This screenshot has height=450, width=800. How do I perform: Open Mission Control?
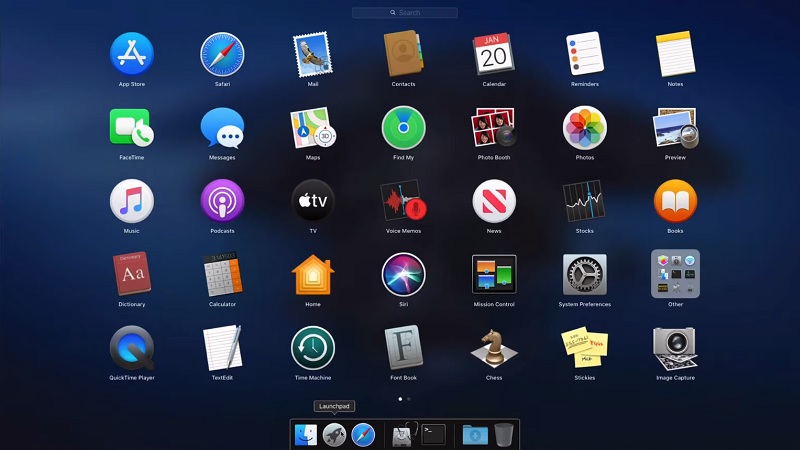pyautogui.click(x=494, y=274)
